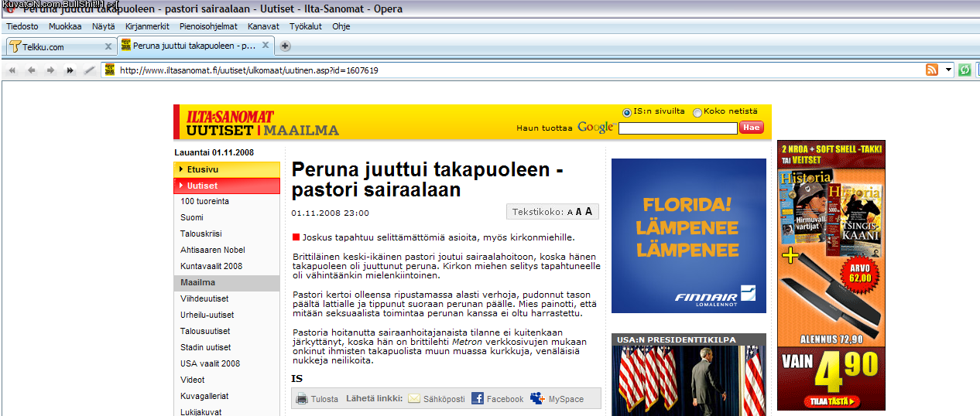980x416 pixels.
Task: Click the headline Peruna juuttui takapuoleen
Action: tap(427, 179)
